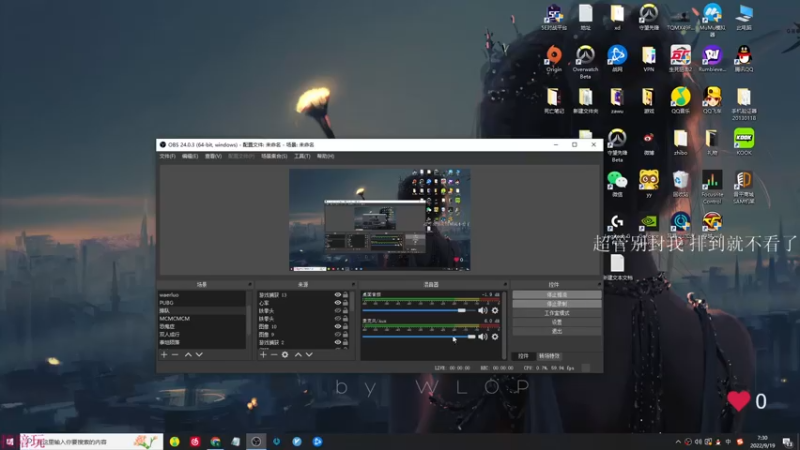
Task: Undock the Sources panel via its header icon
Action: [x=353, y=284]
